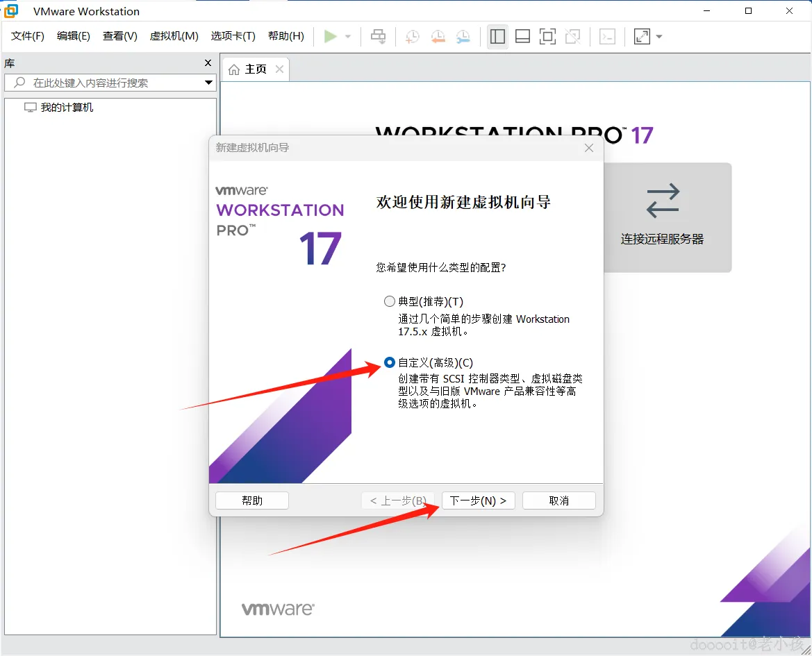
Task: Select the 典型(推荐)(T) radio option
Action: [x=390, y=301]
